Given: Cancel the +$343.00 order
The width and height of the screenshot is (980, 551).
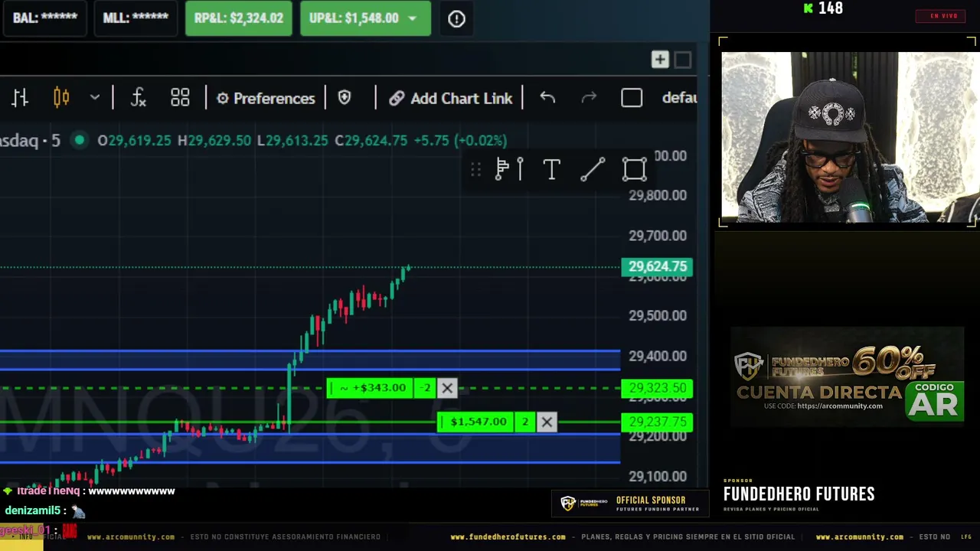Looking at the screenshot, I should [447, 388].
